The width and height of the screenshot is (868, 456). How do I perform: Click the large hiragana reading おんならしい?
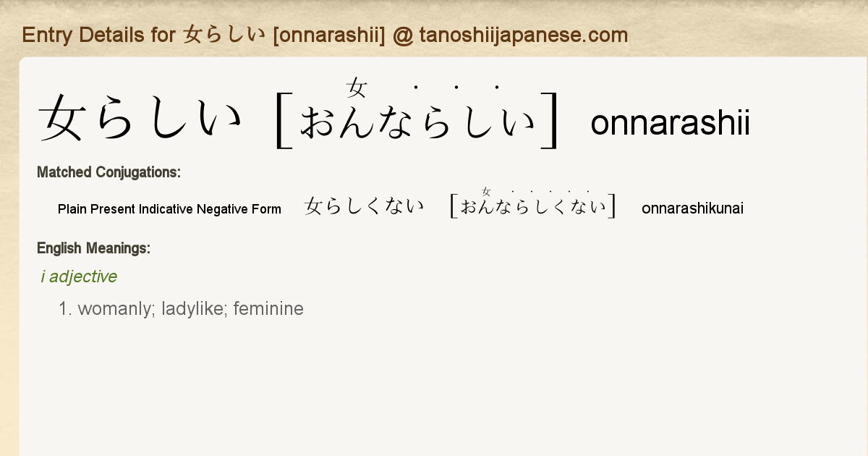pyautogui.click(x=418, y=122)
